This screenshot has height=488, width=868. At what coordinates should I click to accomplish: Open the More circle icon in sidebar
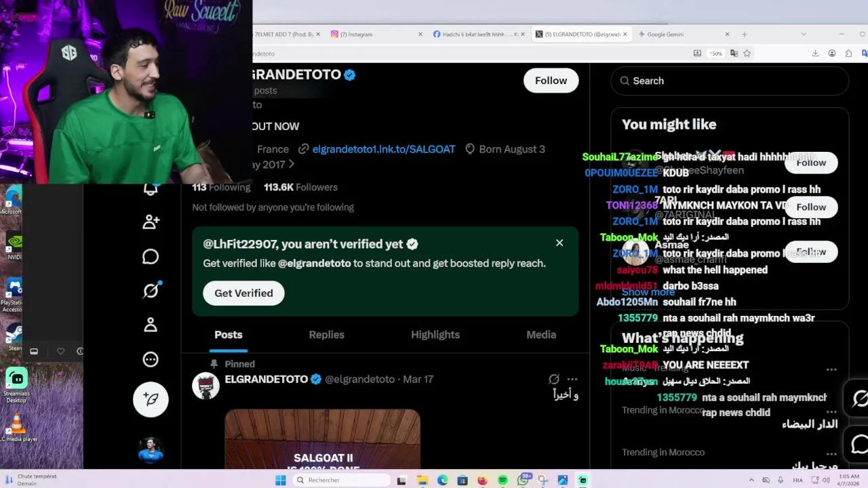pyautogui.click(x=151, y=359)
